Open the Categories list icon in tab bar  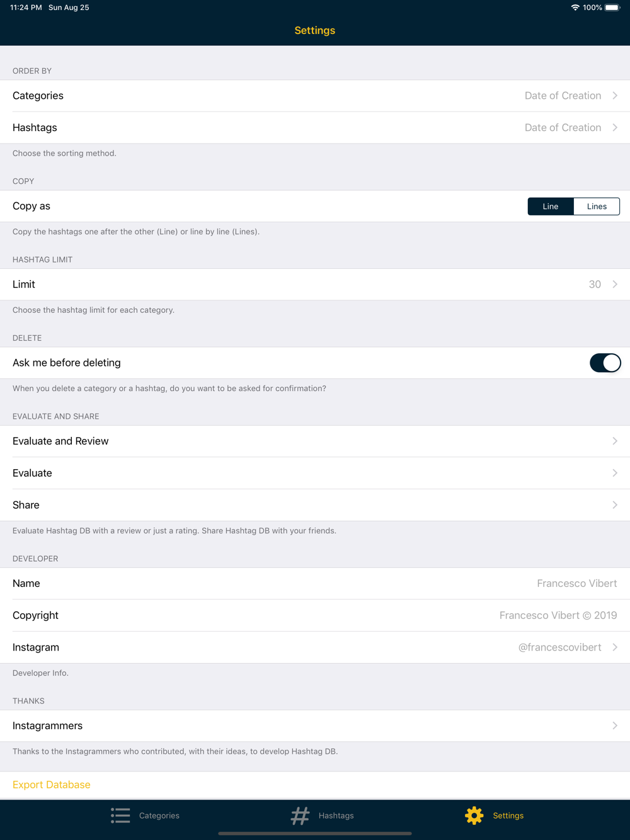point(120,815)
